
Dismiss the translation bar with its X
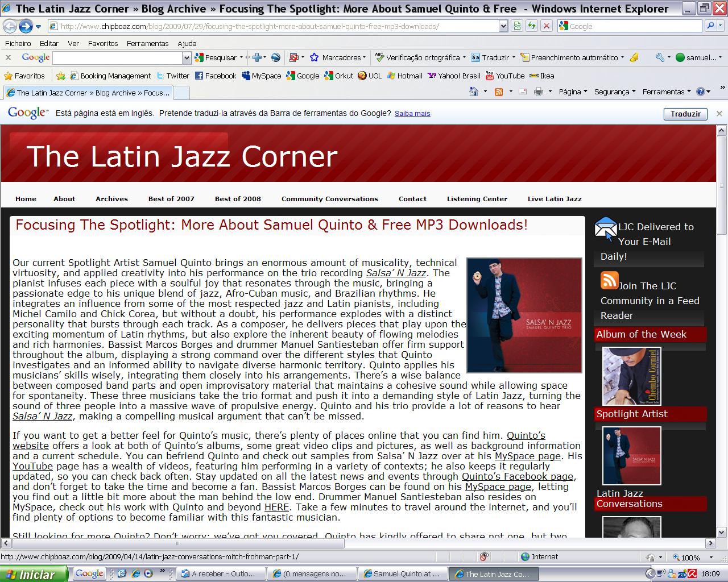pyautogui.click(x=719, y=114)
